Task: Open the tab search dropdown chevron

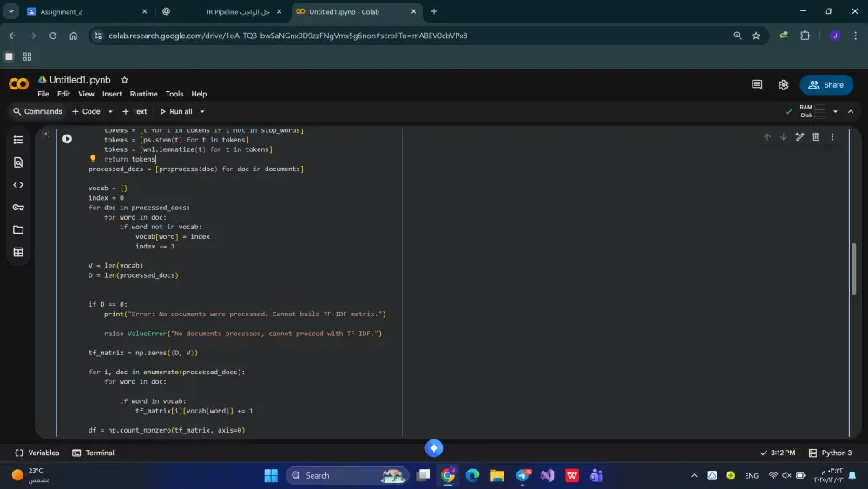Action: click(10, 11)
